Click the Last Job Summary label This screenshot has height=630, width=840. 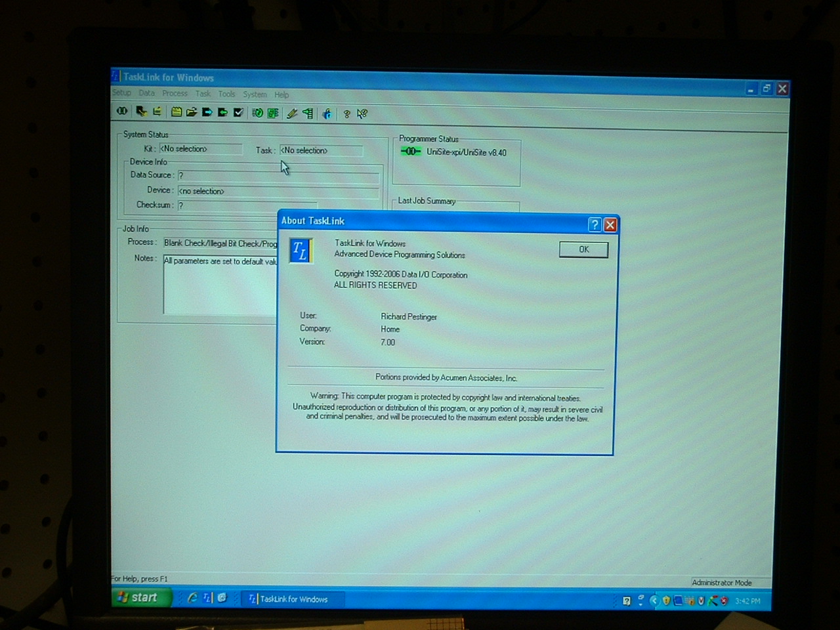click(427, 201)
